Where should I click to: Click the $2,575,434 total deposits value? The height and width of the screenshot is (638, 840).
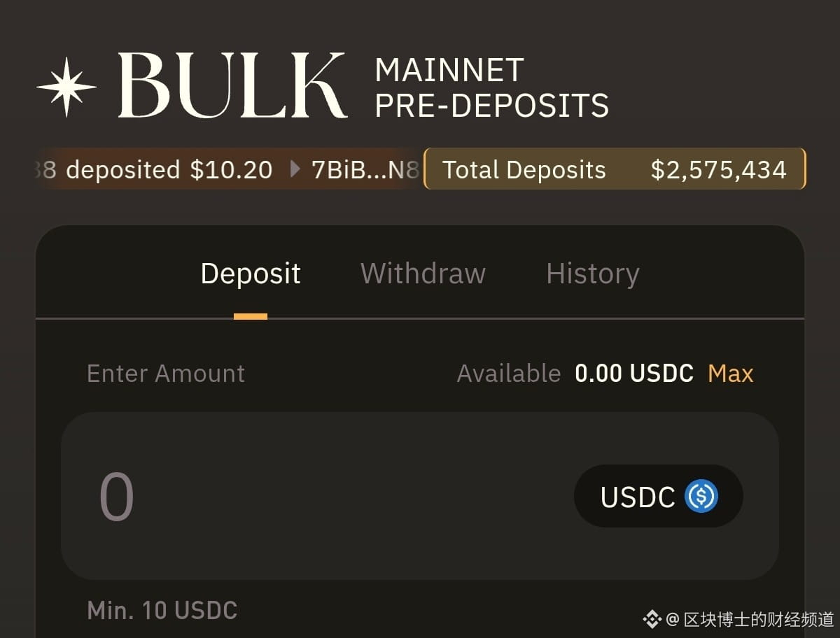(x=719, y=170)
